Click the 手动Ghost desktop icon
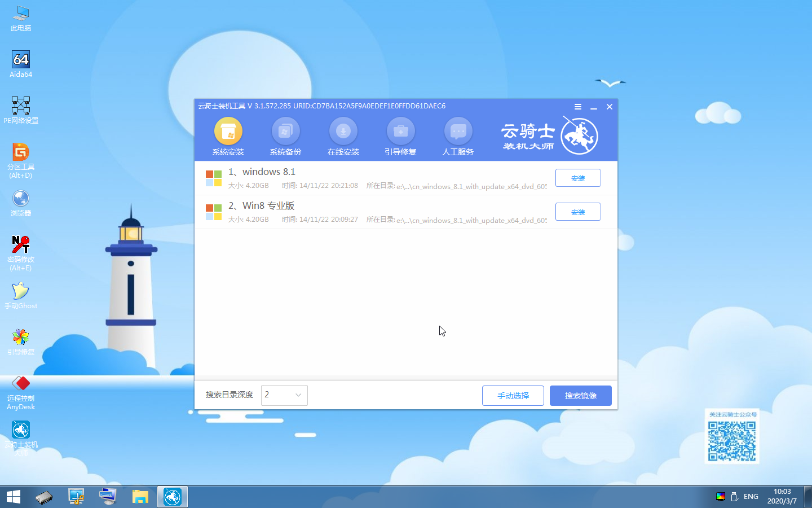The image size is (812, 508). 21,296
